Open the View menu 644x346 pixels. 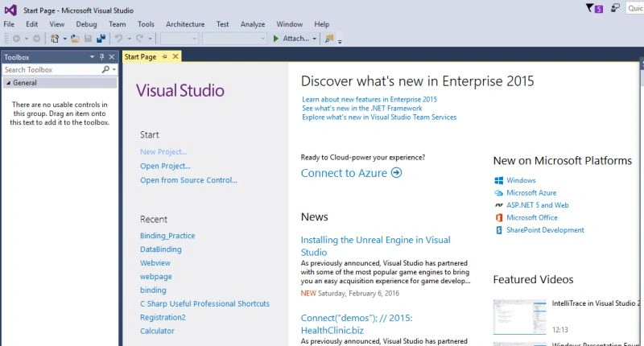(57, 24)
